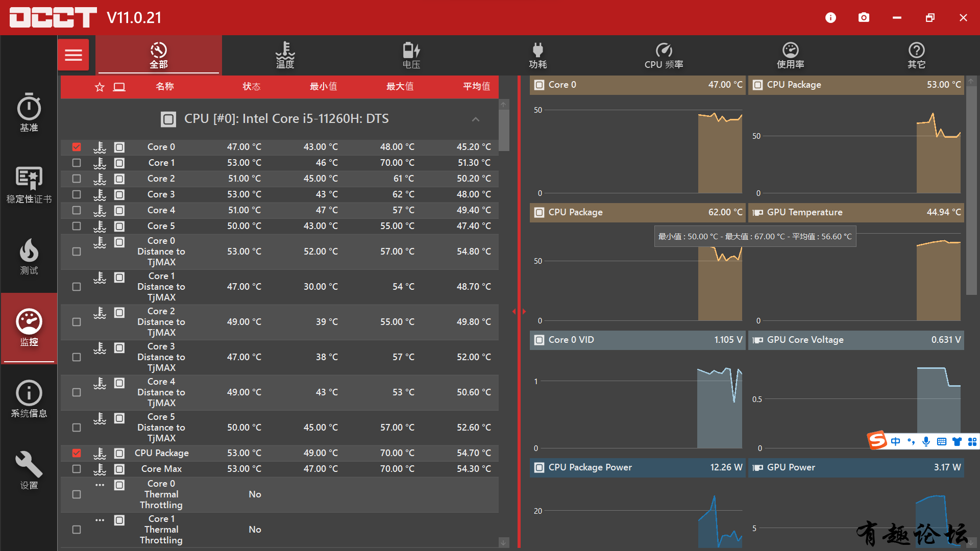This screenshot has width=980, height=551.
Task: Switch to the 电压 voltage tab
Action: click(411, 55)
